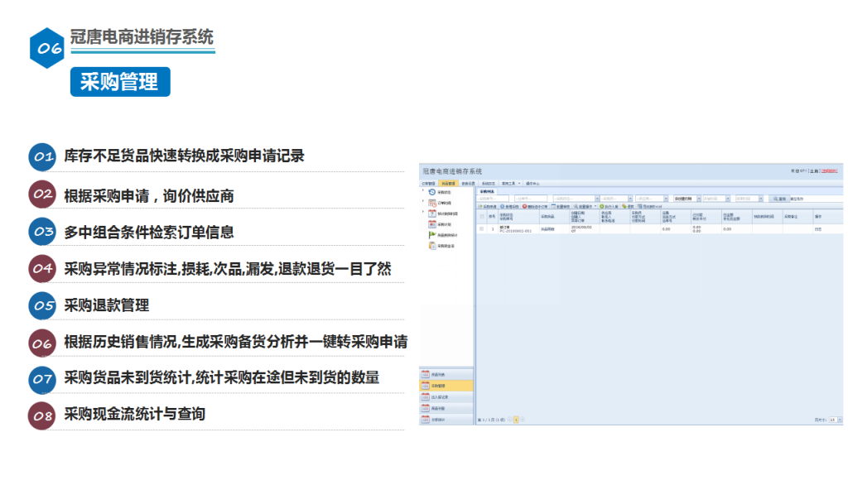The width and height of the screenshot is (848, 504).
Task: Select the highlighted 采购管理 accordion panel icon
Action: point(426,386)
